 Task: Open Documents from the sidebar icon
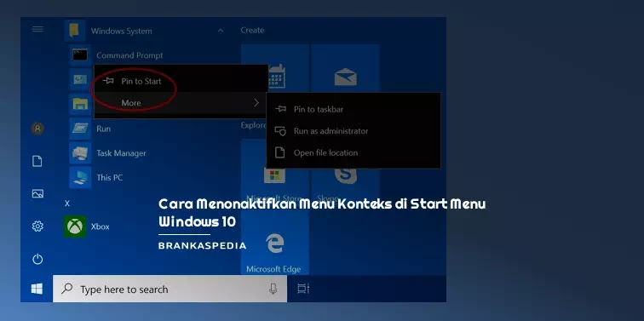pyautogui.click(x=37, y=161)
